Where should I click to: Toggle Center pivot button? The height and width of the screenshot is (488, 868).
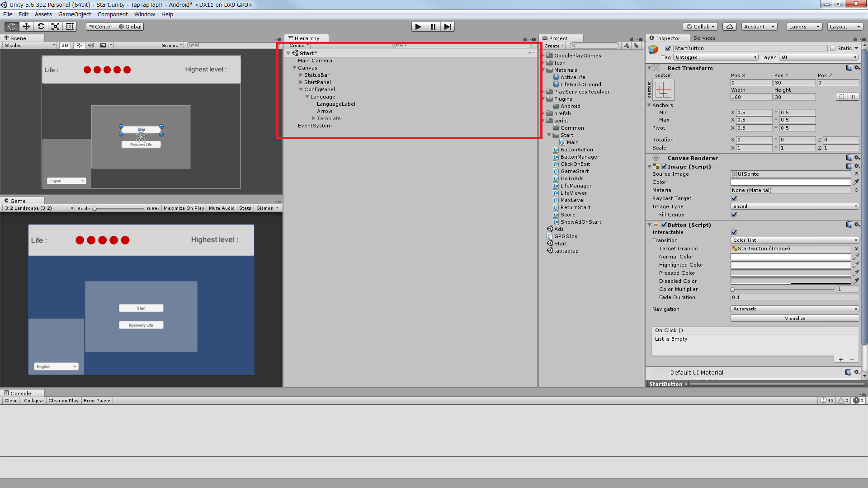click(x=101, y=27)
